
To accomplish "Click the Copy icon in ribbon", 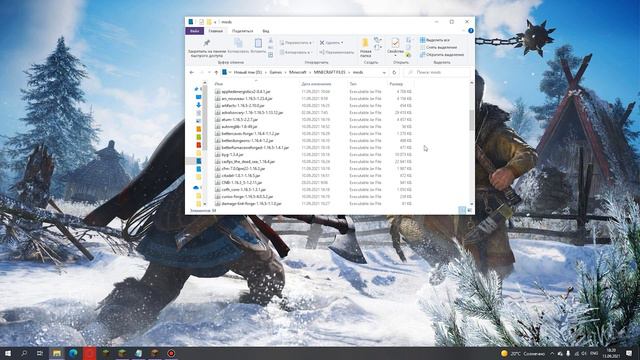I will click(238, 46).
